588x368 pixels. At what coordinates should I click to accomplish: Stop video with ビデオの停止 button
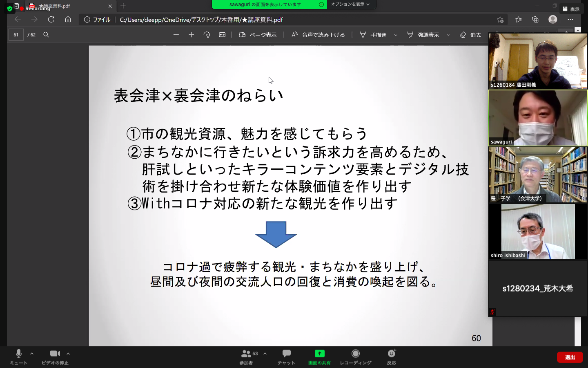pyautogui.click(x=55, y=357)
